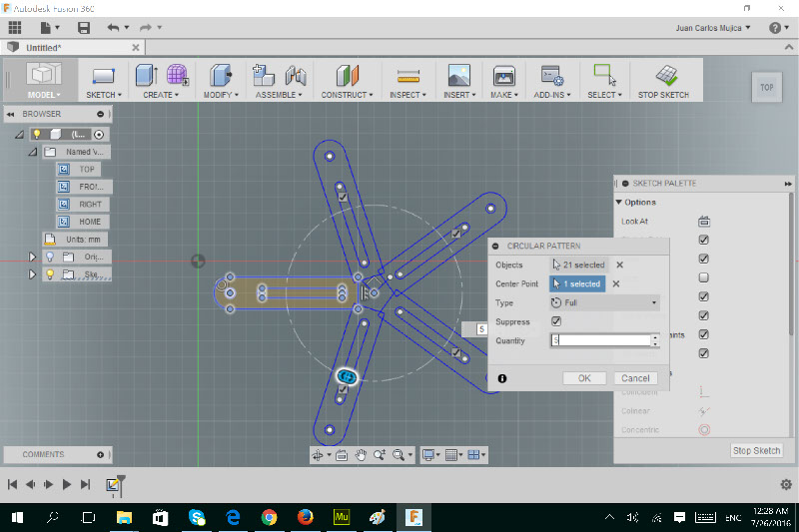Image resolution: width=799 pixels, height=532 pixels.
Task: Click the TOP face of view cube
Action: click(766, 87)
